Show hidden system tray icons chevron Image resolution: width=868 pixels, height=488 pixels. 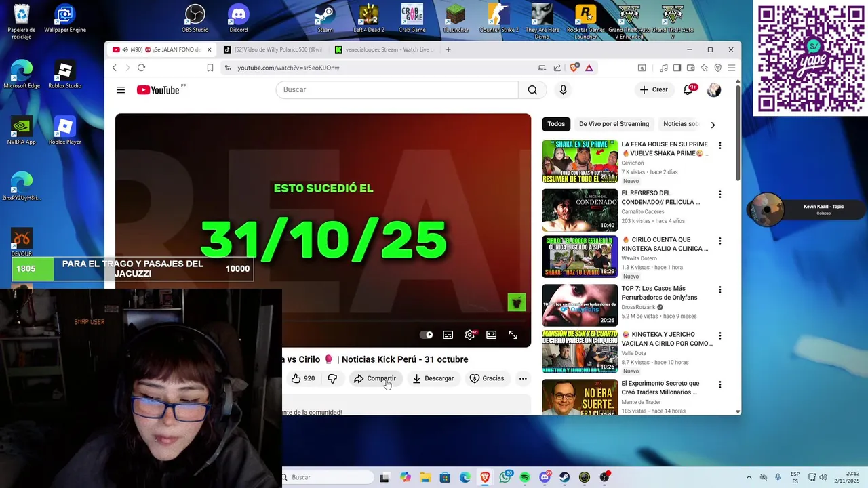click(x=749, y=477)
